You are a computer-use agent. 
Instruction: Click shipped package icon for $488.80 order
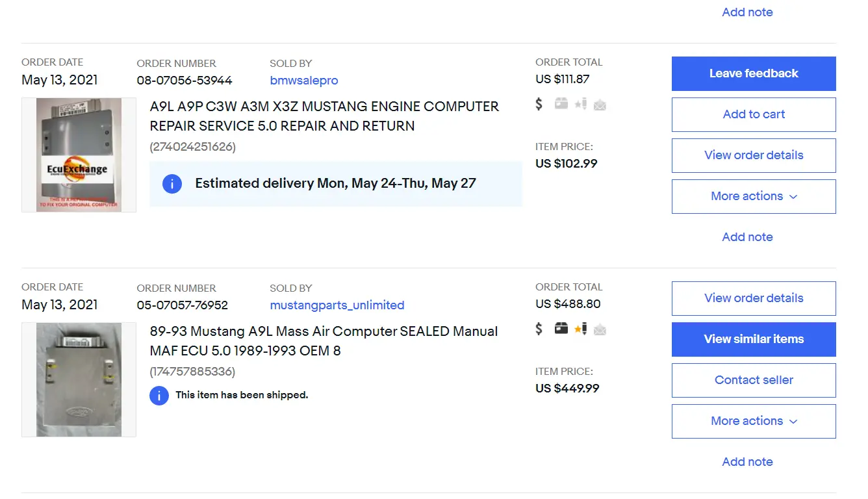pos(561,329)
